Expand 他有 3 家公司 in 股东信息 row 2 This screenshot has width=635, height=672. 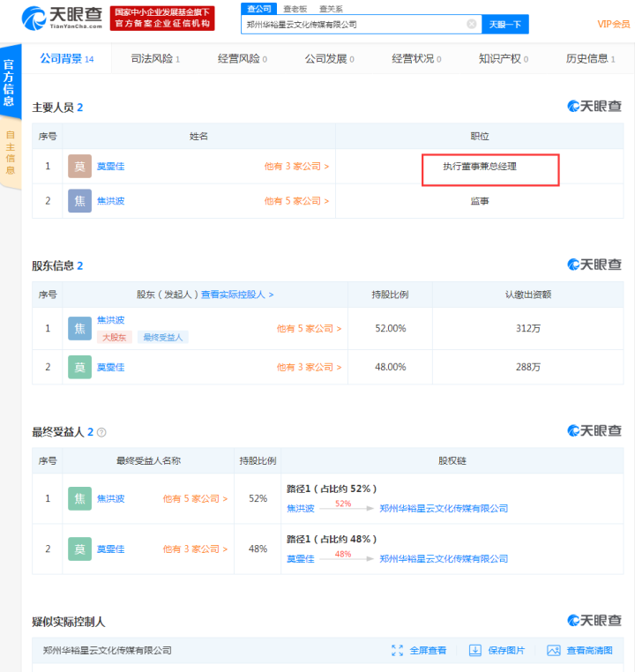tap(309, 367)
